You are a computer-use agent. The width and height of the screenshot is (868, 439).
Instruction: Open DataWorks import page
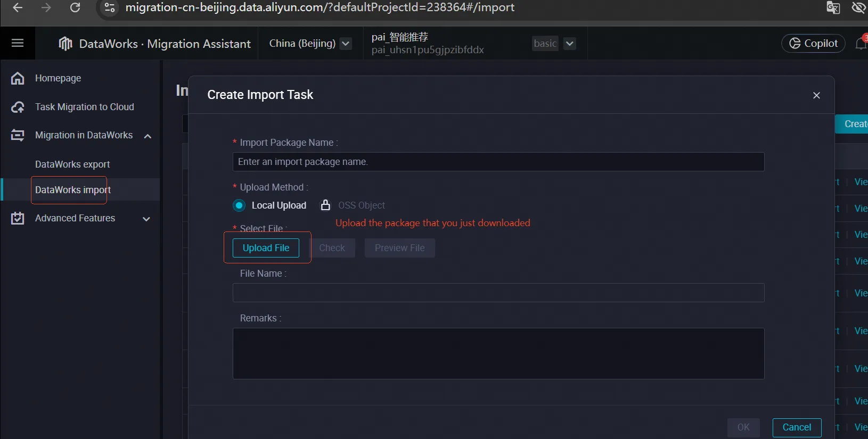click(x=73, y=190)
